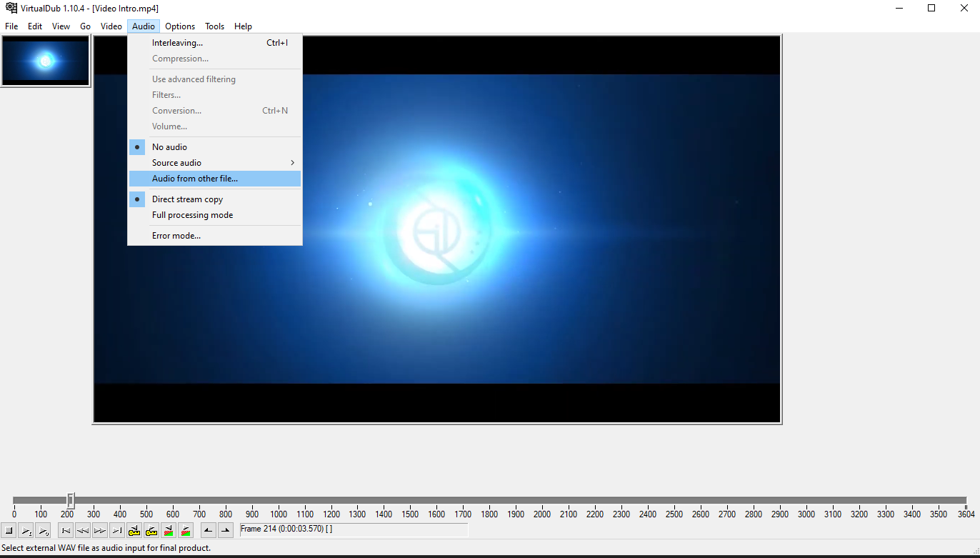Jump to the last frame icon

117,530
